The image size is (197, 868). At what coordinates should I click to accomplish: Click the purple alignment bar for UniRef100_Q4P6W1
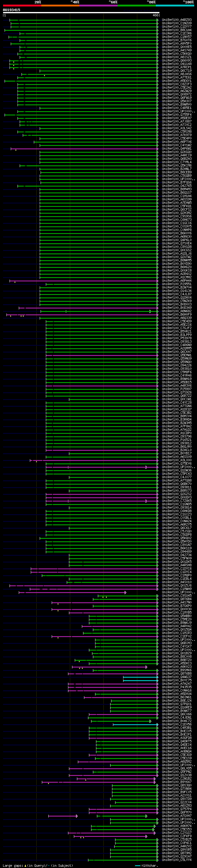click(x=85, y=149)
